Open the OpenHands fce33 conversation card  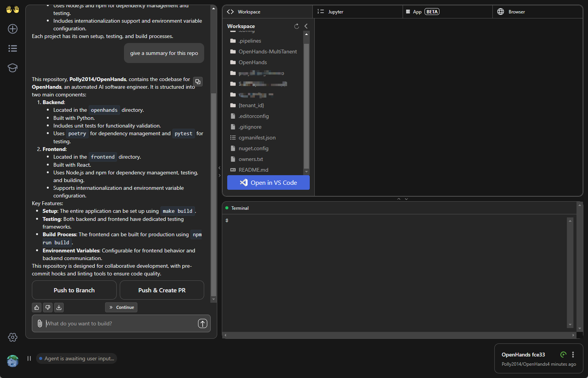coord(539,359)
